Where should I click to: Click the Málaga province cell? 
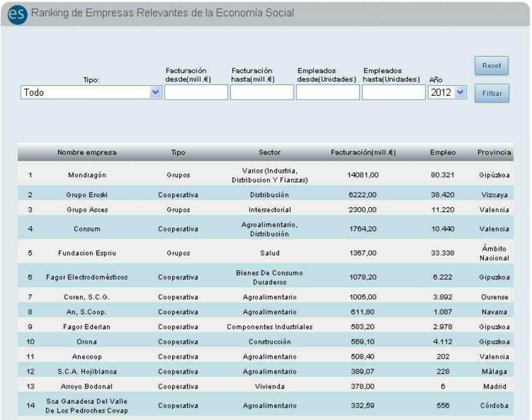point(494,371)
